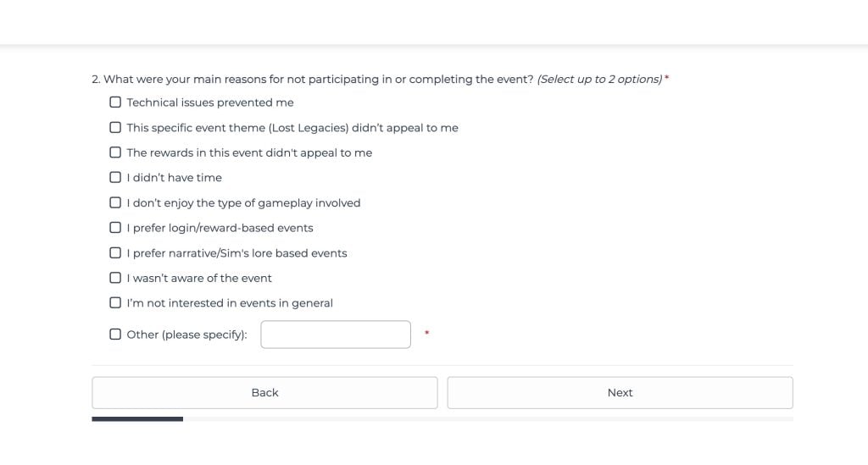The image size is (868, 465).
Task: Tick "The rewards in this event didn't appeal" checkbox
Action: coord(115,152)
